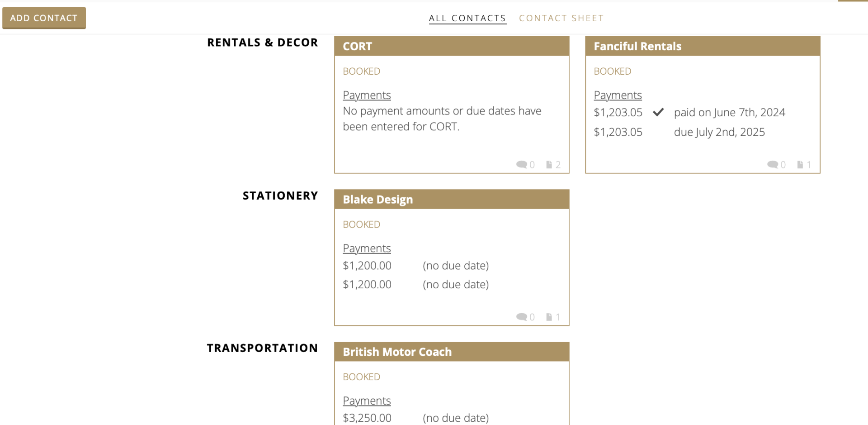The image size is (868, 425).
Task: Click the first $1,200.00 Blake Design payment
Action: tap(367, 266)
